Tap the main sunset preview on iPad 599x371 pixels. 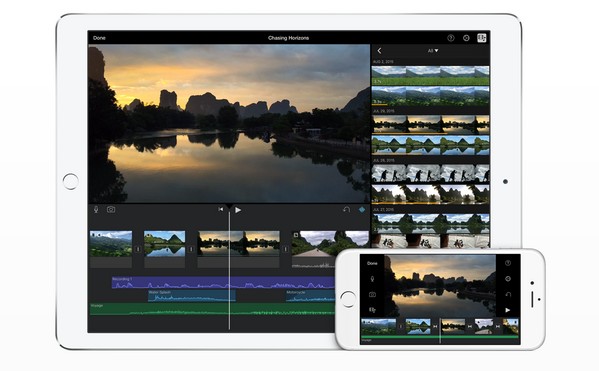(x=229, y=123)
